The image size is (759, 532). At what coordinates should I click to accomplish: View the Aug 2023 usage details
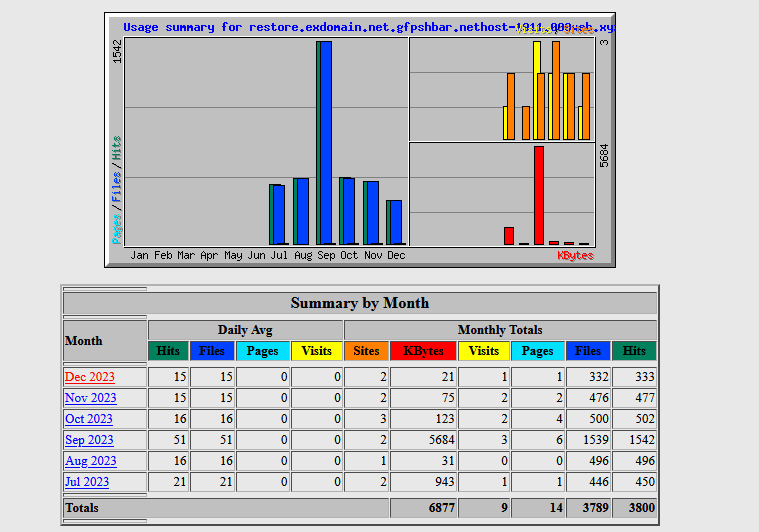click(89, 461)
